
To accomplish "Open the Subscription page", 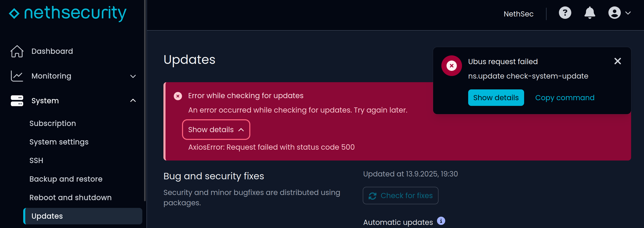I will (x=53, y=123).
